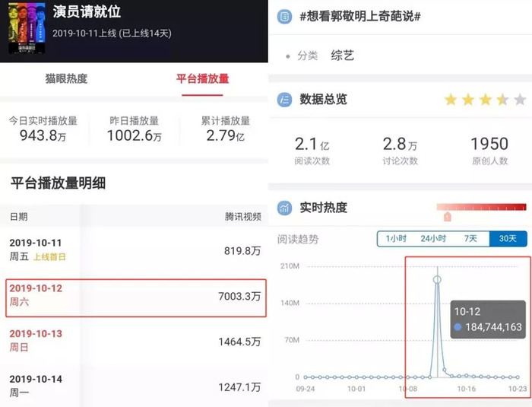The height and width of the screenshot is (407, 532).
Task: Click the 7003.3万 play count value
Action: tap(239, 296)
